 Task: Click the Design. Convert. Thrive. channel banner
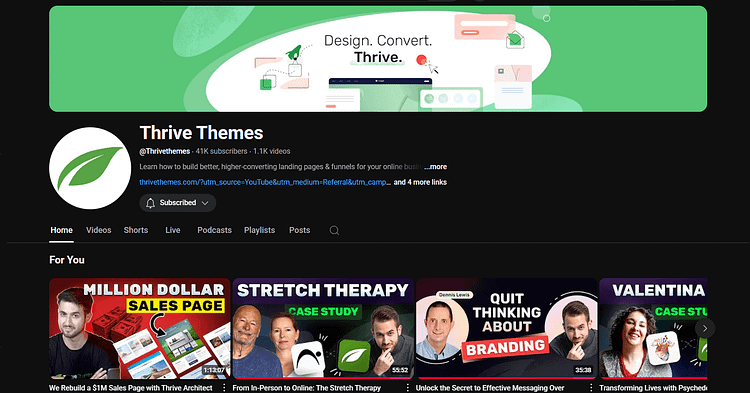[x=378, y=59]
